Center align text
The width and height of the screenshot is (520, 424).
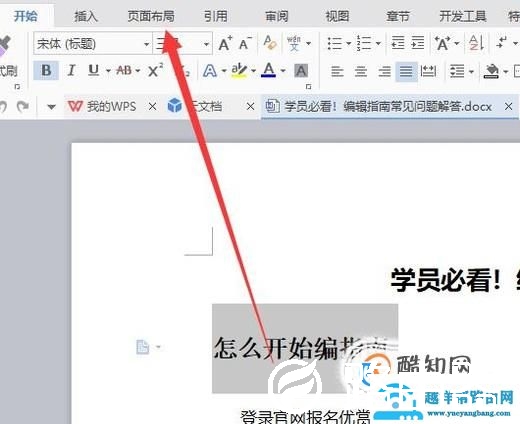tap(361, 71)
